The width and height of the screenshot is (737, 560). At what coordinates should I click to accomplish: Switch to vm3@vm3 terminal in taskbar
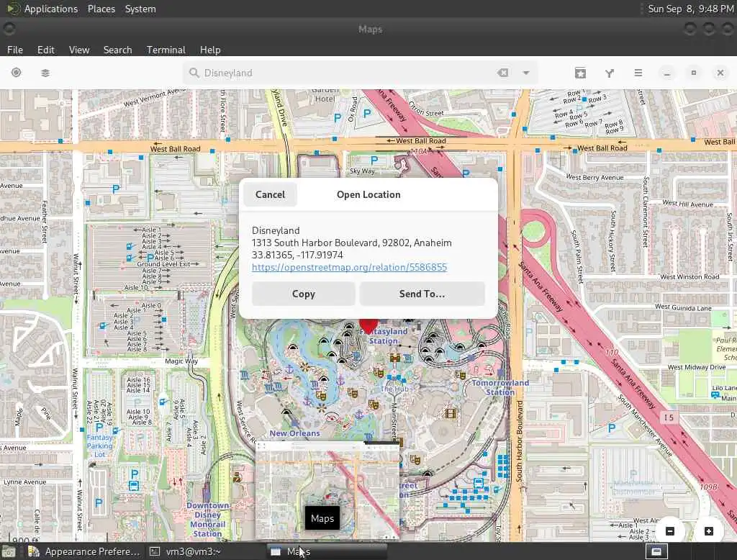point(186,551)
